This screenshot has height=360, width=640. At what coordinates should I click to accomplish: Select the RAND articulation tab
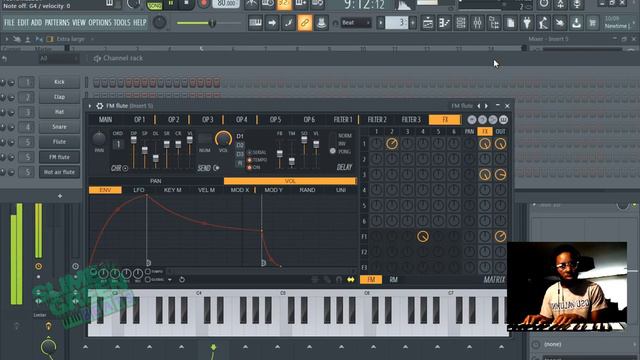click(307, 190)
